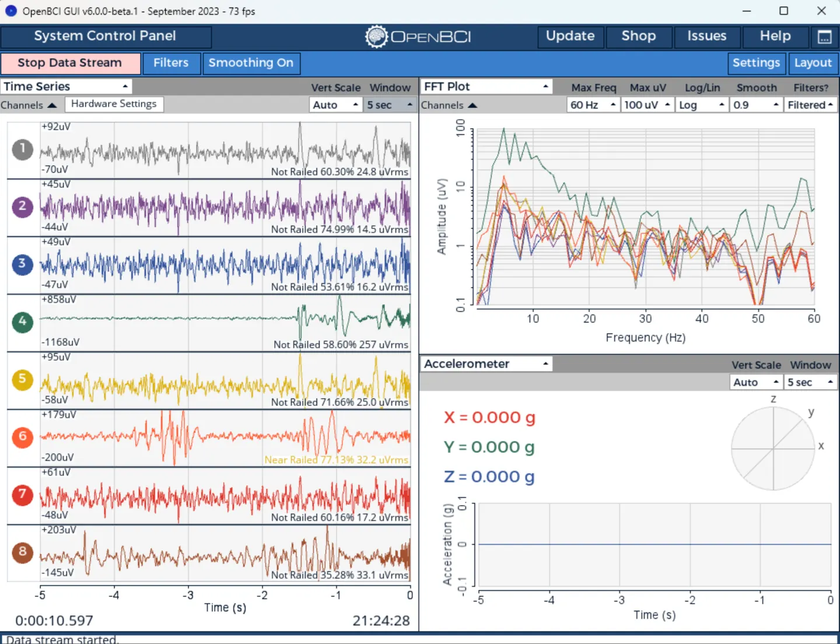Click the '-1168uV' channel 4 scale label
This screenshot has height=644, width=840.
pyautogui.click(x=61, y=342)
